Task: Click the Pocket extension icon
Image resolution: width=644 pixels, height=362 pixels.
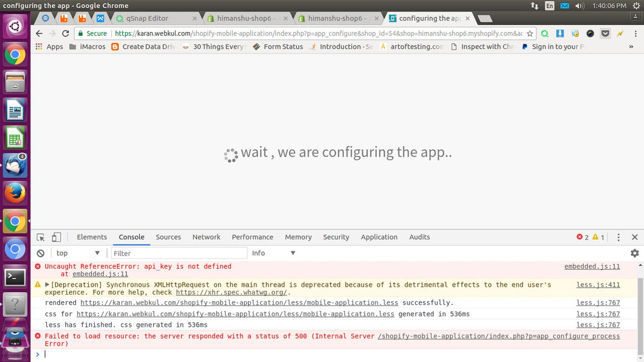Action: point(605,34)
